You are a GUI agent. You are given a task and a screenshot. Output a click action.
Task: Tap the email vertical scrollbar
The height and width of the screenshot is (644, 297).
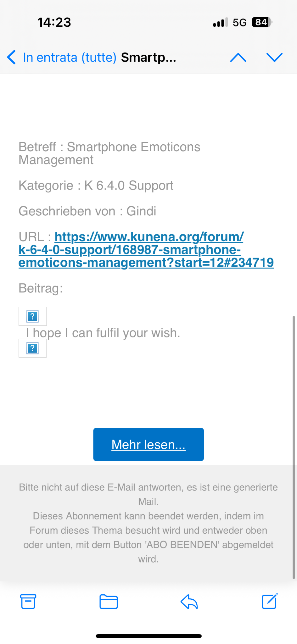coord(294,447)
